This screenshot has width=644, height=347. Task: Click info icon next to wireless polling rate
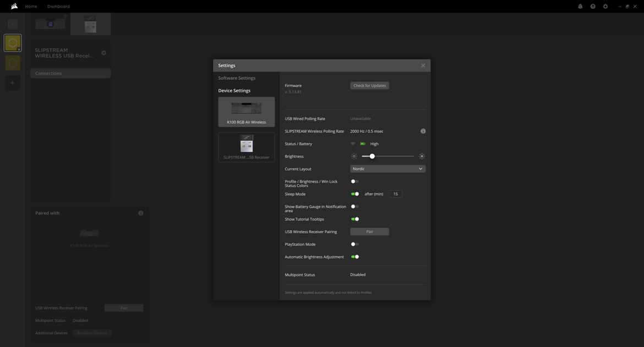point(423,131)
